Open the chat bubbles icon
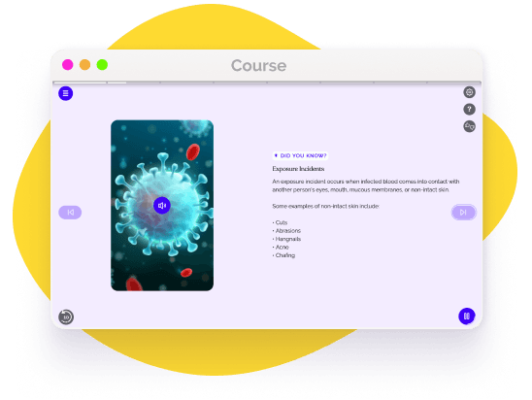The image size is (532, 400). (x=469, y=126)
